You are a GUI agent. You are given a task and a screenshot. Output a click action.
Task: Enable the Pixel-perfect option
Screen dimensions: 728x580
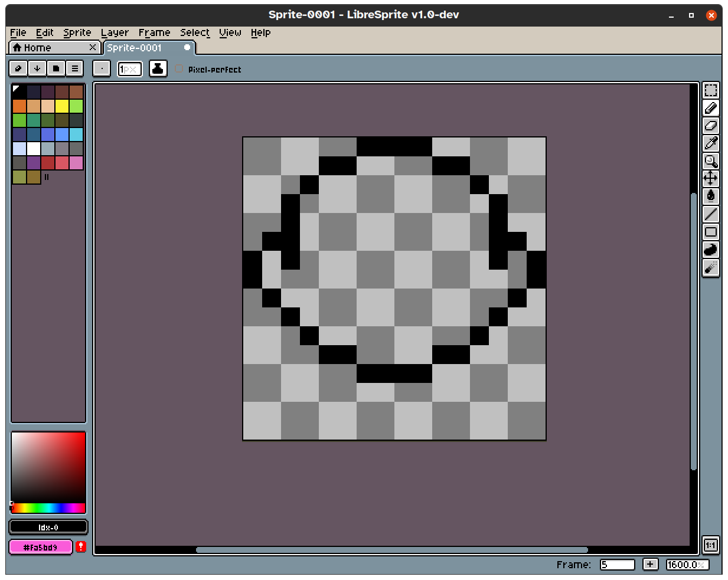(179, 69)
